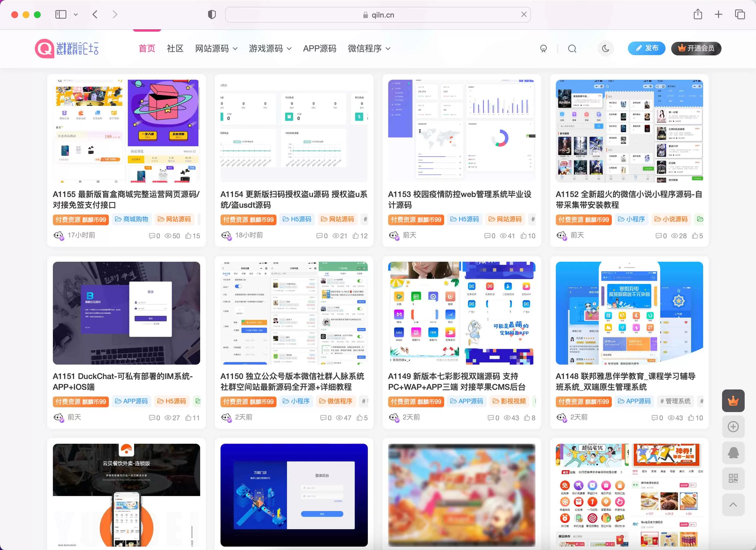Expand the 网站源码 dropdown menu

pyautogui.click(x=216, y=49)
